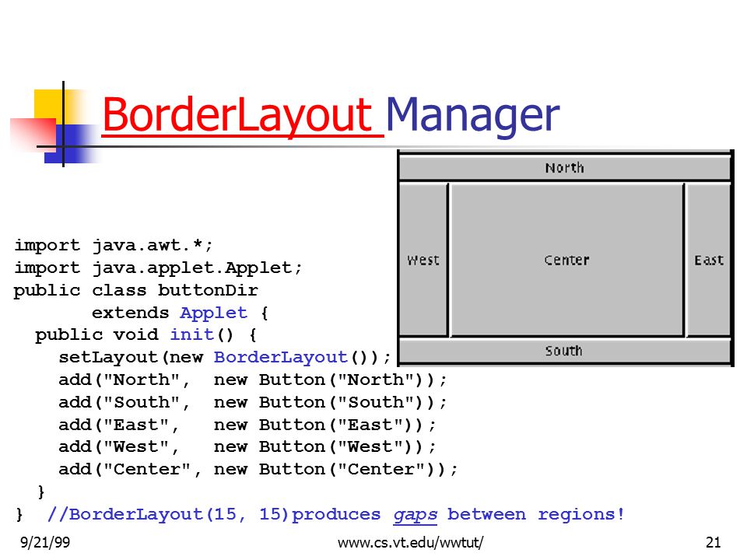Click the add("South", new Button("South")) line

point(252,402)
